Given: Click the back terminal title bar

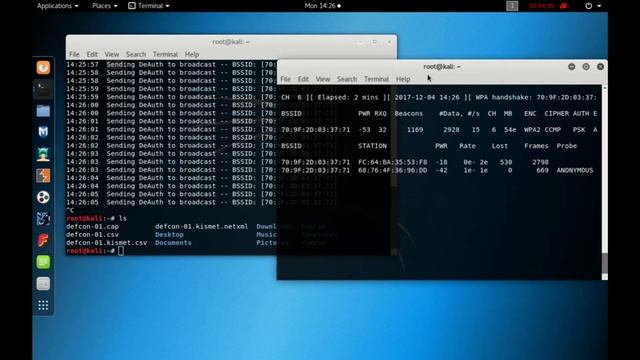Looking at the screenshot, I should [x=231, y=42].
